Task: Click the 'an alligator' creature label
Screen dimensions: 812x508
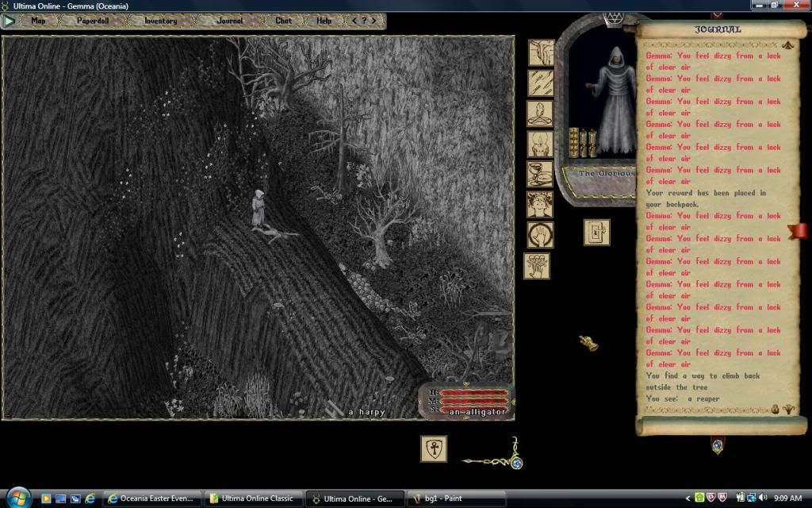Action: tap(477, 412)
